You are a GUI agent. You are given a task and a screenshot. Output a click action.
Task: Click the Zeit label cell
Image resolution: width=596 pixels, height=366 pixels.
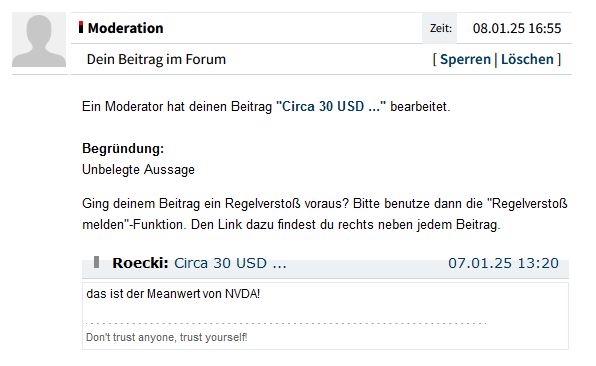440,28
